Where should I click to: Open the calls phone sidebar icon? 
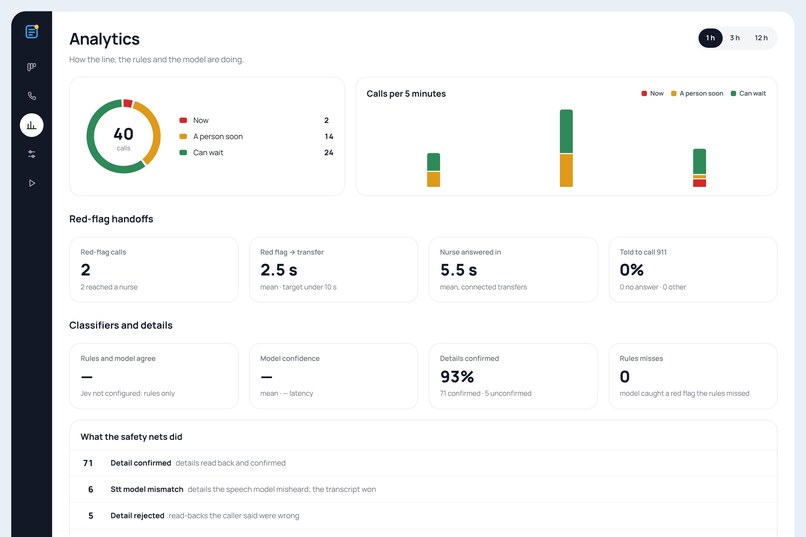pos(32,96)
